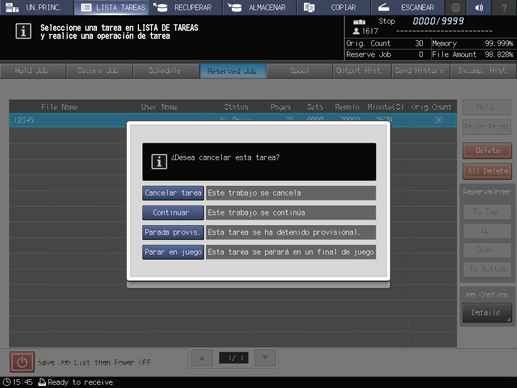Viewport: 517px width, 388px height.
Task: Click the 'Ready to receive' status text
Action: (80, 382)
